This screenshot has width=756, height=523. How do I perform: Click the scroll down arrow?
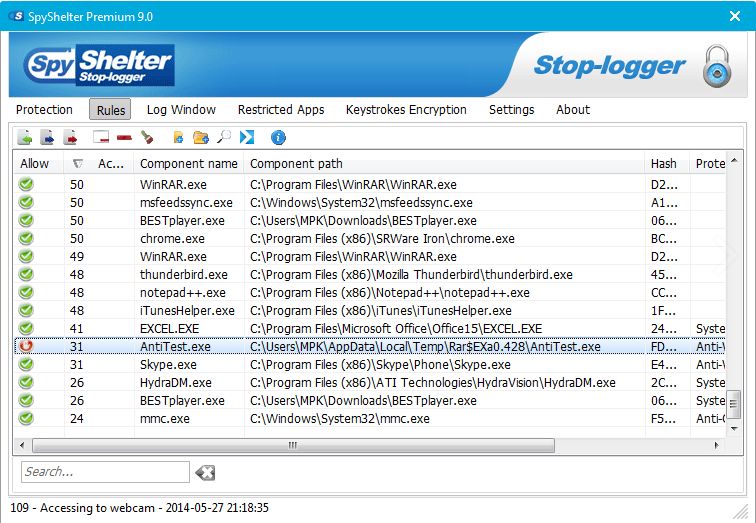[x=734, y=428]
